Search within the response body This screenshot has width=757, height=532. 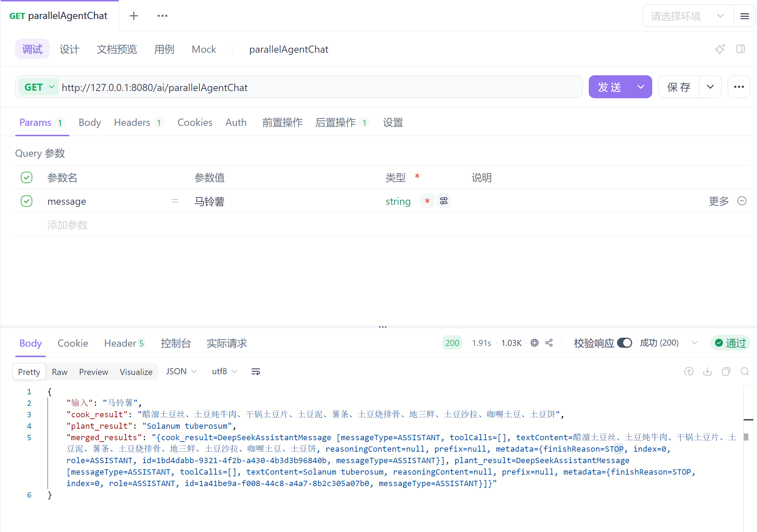745,372
